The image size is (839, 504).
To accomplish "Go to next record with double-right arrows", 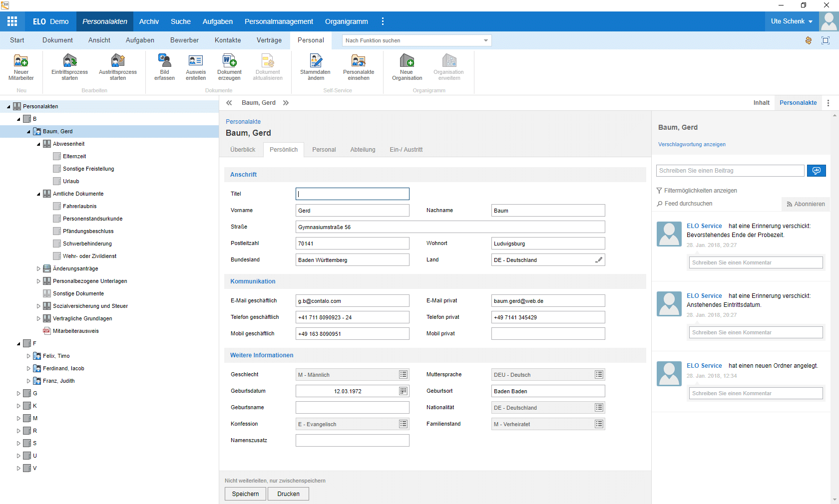I will click(286, 103).
